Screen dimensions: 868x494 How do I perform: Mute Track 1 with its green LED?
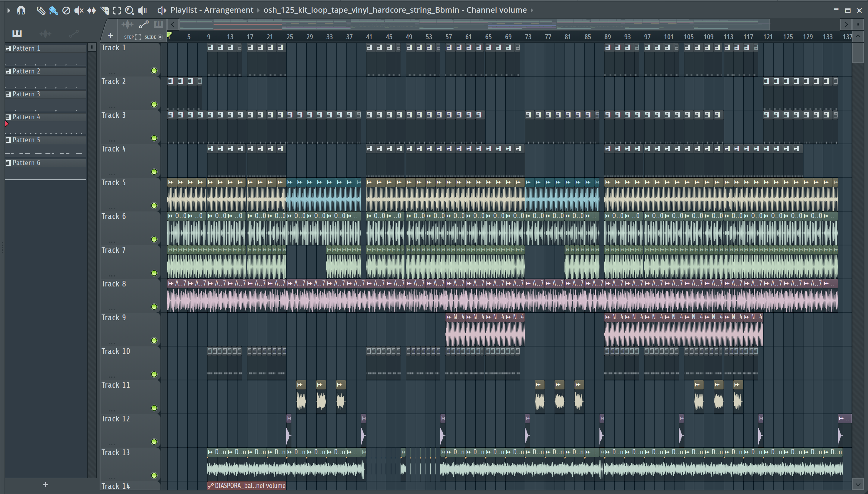click(x=154, y=70)
